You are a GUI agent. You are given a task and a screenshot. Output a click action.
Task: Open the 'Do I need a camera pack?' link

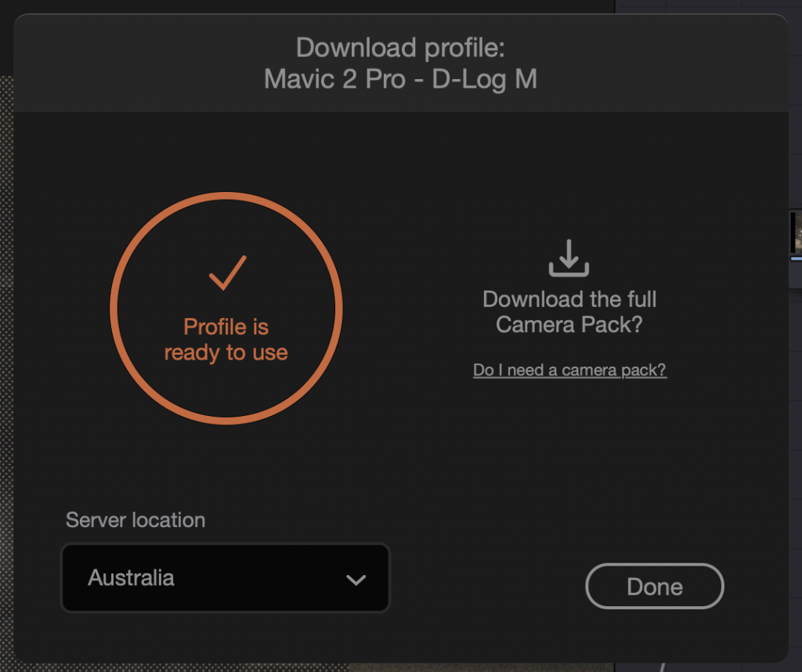tap(570, 370)
